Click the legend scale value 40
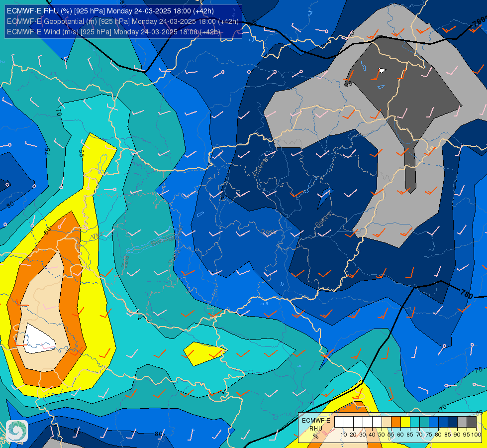The height and width of the screenshot is (448, 487). [x=372, y=435]
